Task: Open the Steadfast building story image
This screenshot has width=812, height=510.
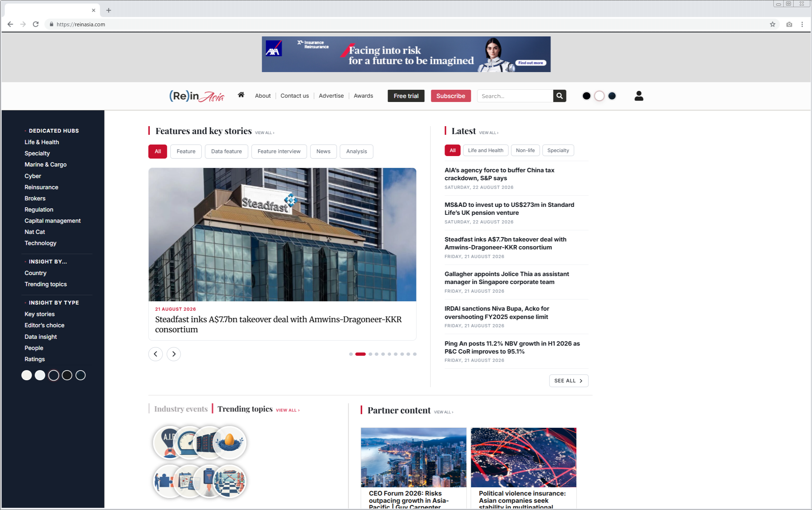Action: point(282,235)
